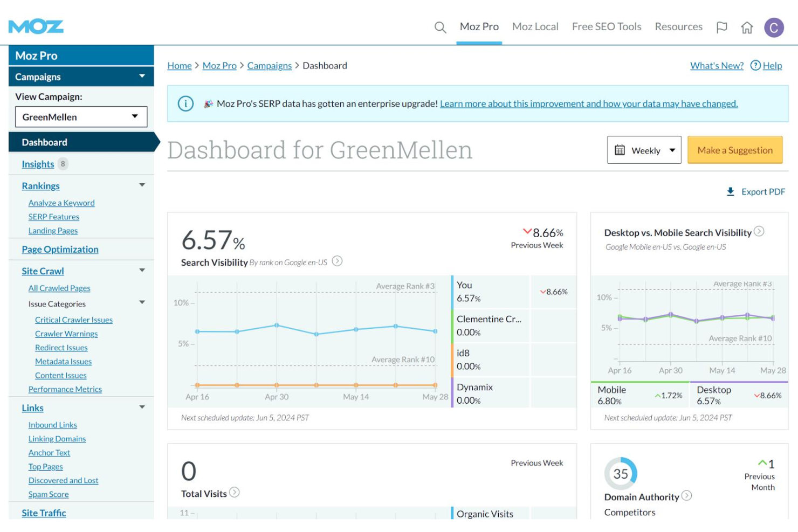Open Search Visibility details arrow icon
798x532 pixels.
[337, 261]
